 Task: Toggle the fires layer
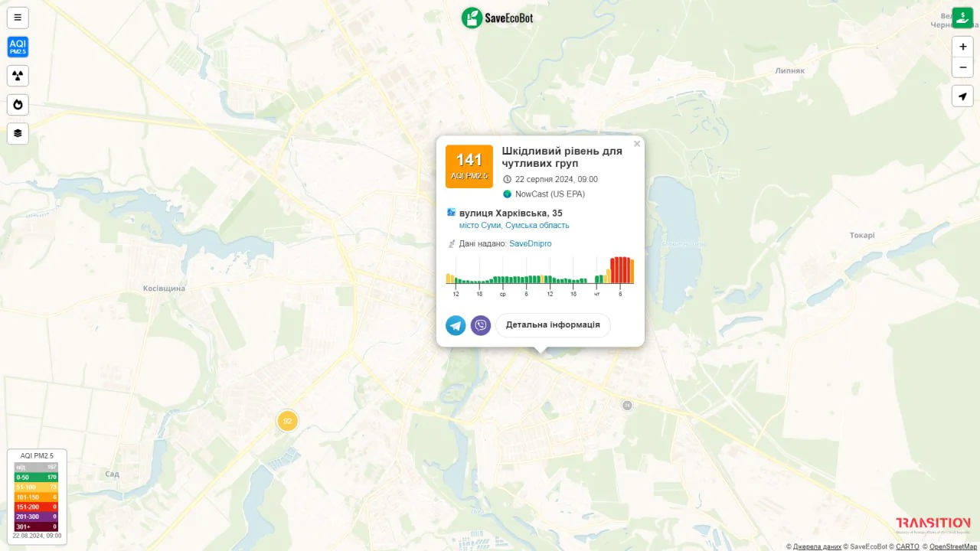[18, 105]
